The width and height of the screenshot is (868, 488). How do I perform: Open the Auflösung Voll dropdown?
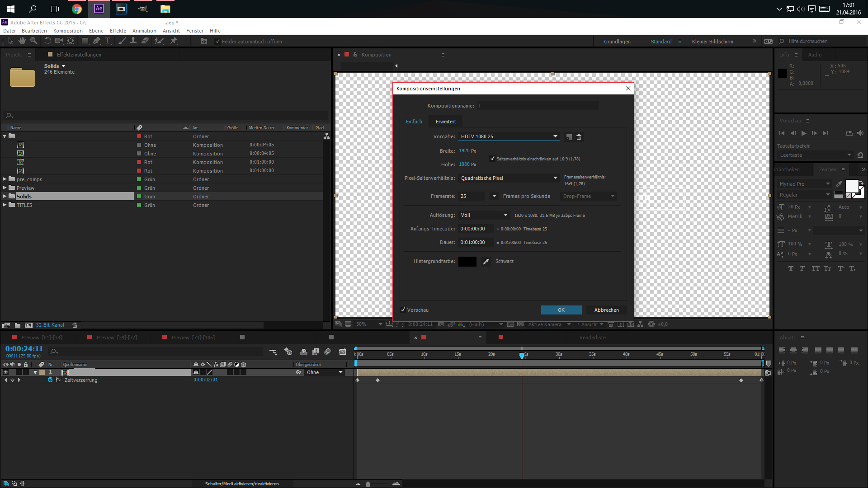click(x=484, y=215)
